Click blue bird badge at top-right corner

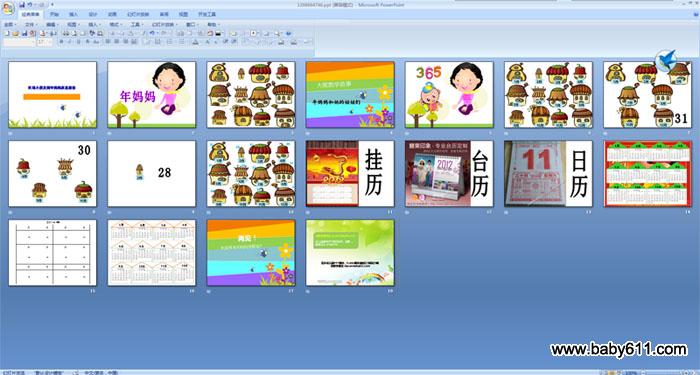(x=666, y=60)
